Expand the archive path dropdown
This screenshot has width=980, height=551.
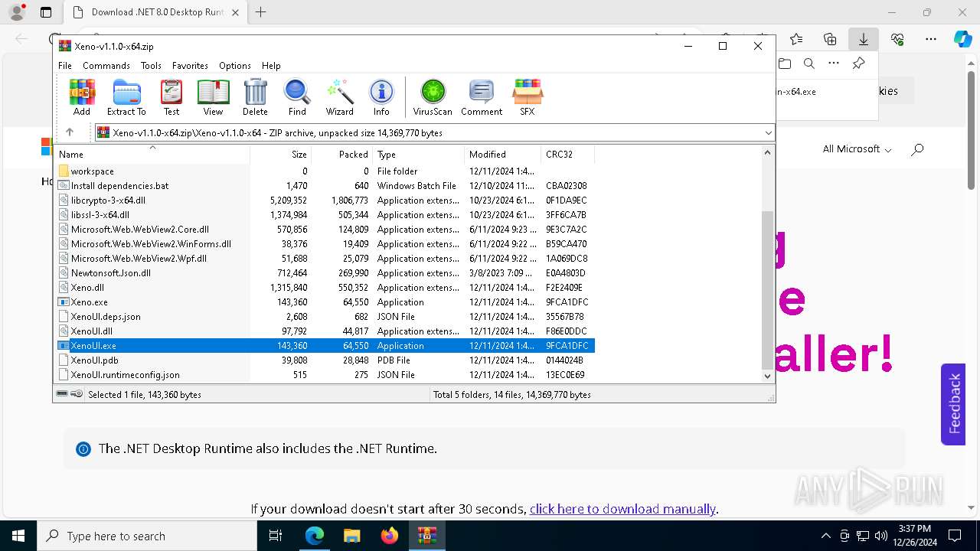768,133
